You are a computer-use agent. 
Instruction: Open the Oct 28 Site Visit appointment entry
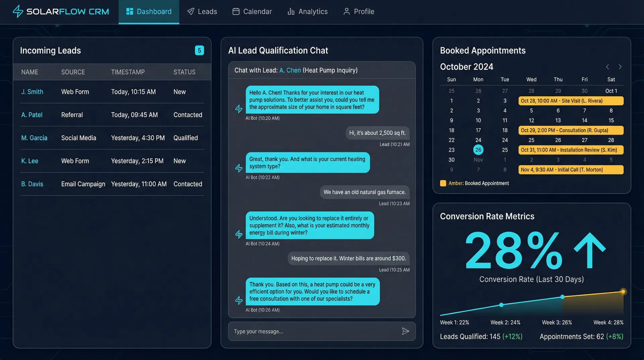click(x=571, y=101)
